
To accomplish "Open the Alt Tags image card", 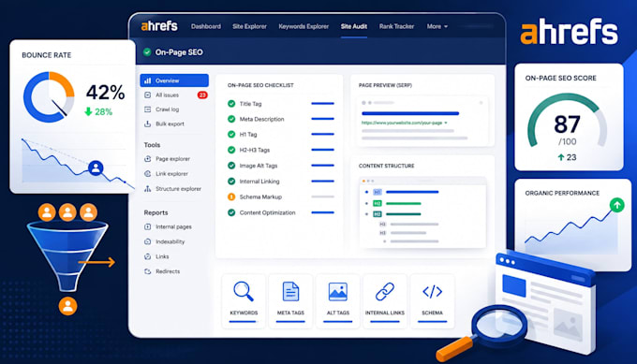I will [337, 301].
